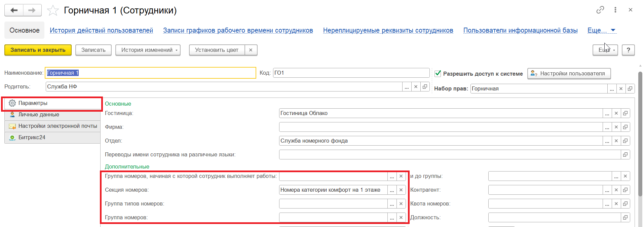Open История действий пользователей link
644x227 pixels.
[x=101, y=30]
